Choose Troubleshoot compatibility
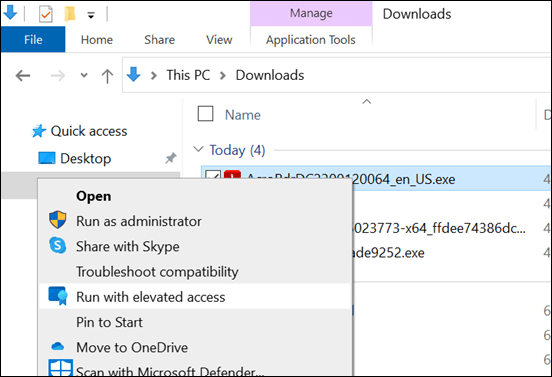Image resolution: width=552 pixels, height=377 pixels. [157, 272]
